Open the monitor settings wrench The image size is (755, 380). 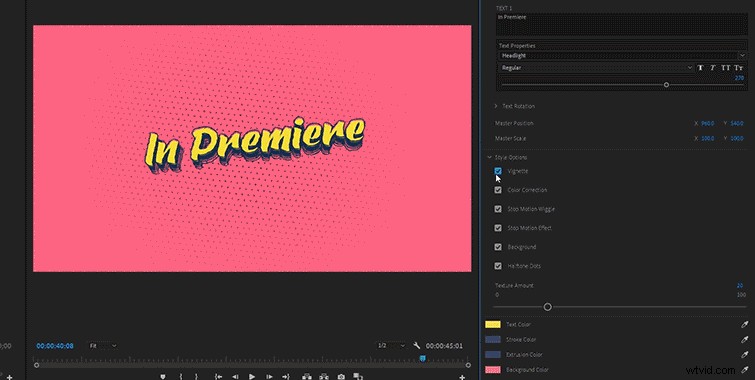(417, 346)
